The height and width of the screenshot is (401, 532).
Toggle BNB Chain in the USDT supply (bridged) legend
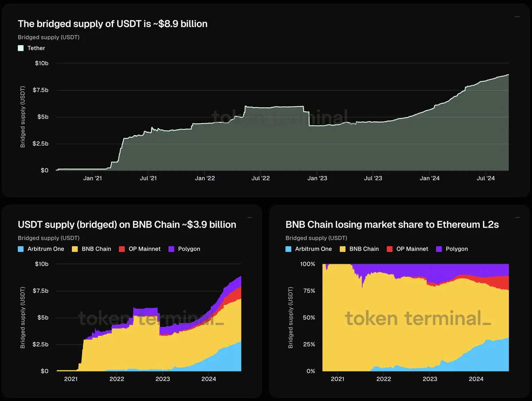coord(91,249)
